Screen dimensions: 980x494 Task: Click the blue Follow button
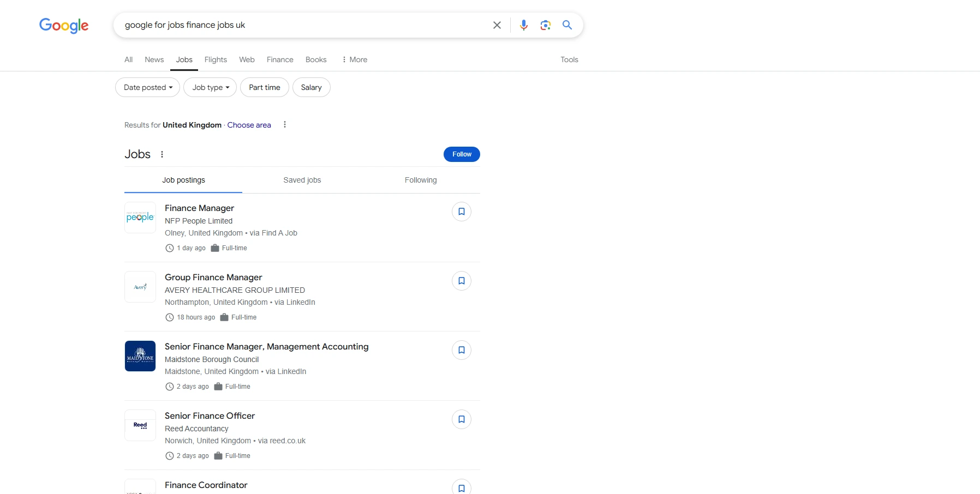[462, 154]
